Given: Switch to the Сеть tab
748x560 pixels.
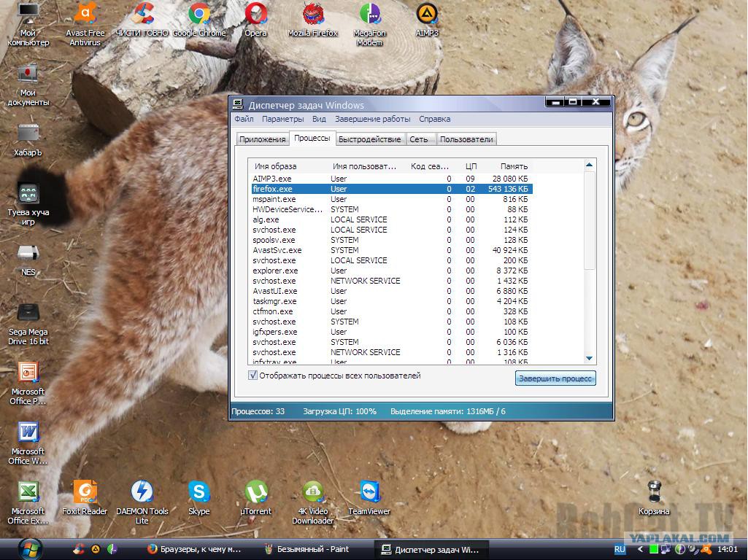Looking at the screenshot, I should (420, 139).
